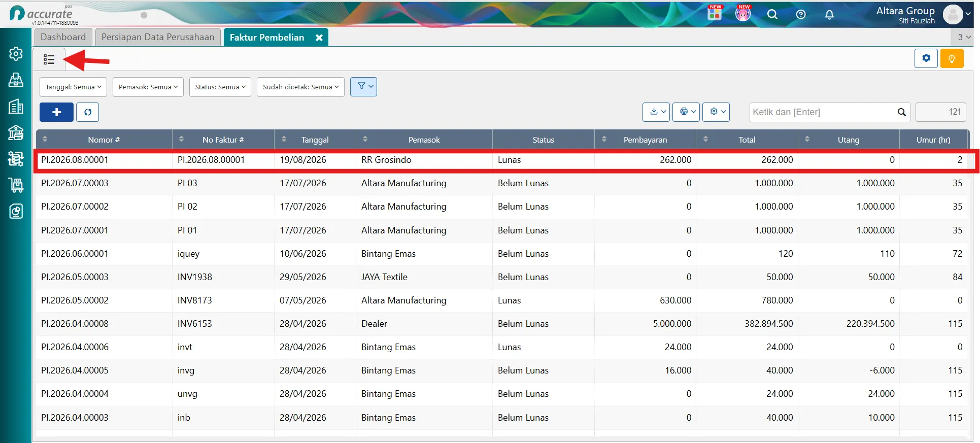This screenshot has width=980, height=443.
Task: Switch to the Dashboard tab
Action: (x=63, y=37)
